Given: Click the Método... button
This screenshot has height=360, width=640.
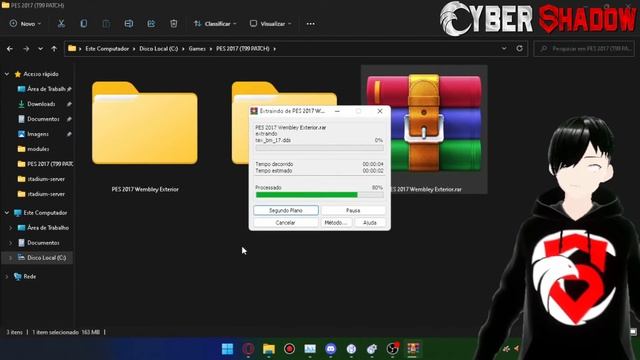Looking at the screenshot, I should pyautogui.click(x=336, y=222).
